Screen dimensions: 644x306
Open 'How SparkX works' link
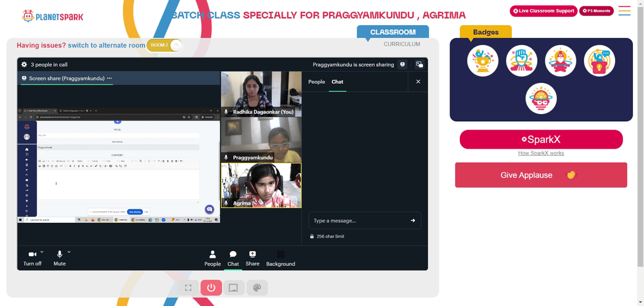pos(542,153)
